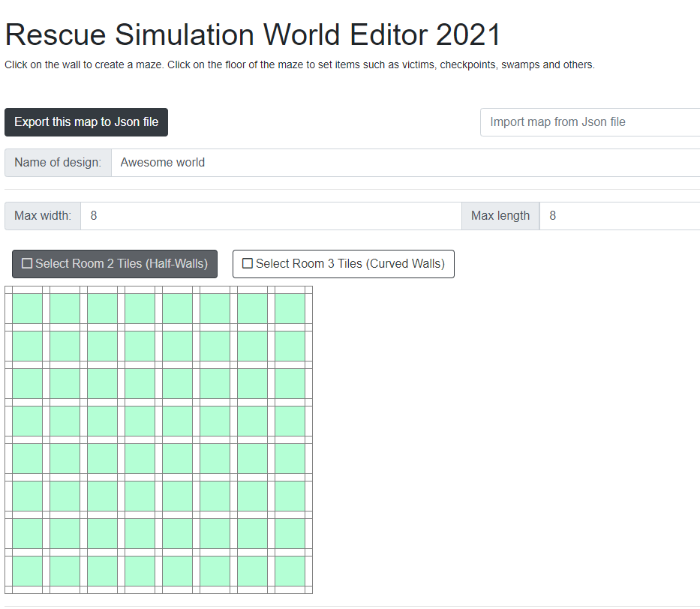Tick the checkbox icon in Room 2 Tiles button
Image resolution: width=700 pixels, height=609 pixels.
(x=27, y=264)
